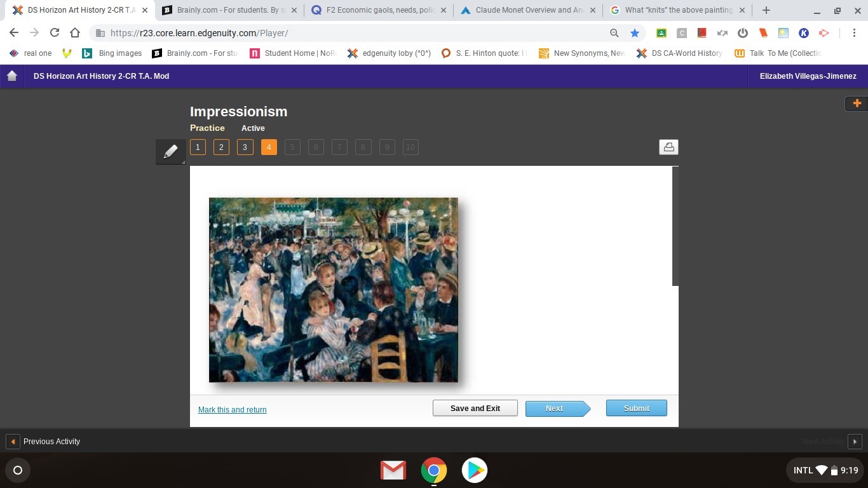
Task: Click the blue K extension icon
Action: (804, 33)
